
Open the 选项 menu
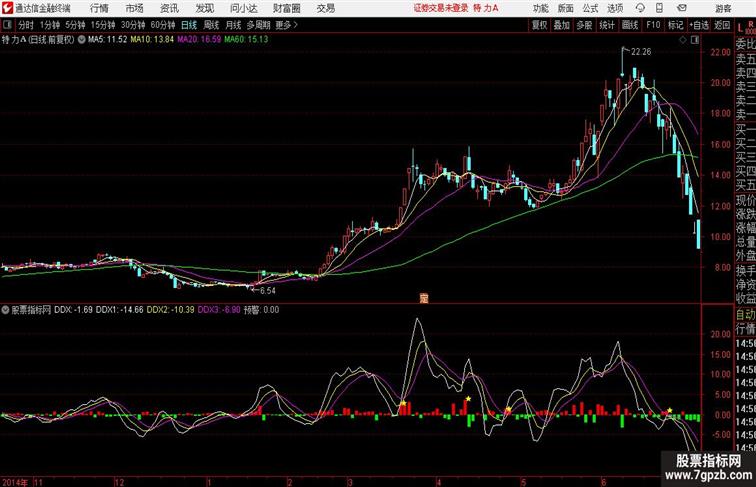[x=615, y=8]
